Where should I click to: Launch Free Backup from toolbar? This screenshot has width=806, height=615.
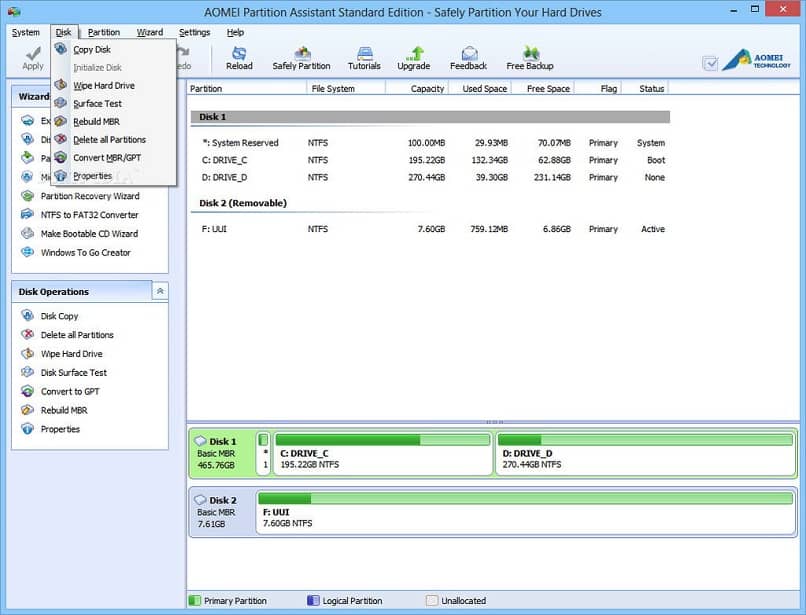(530, 57)
